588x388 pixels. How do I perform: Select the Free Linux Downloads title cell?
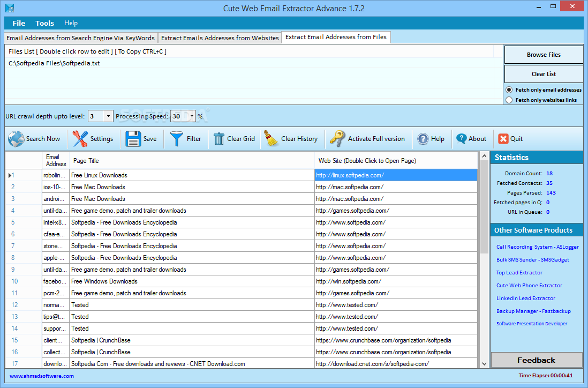tap(192, 175)
